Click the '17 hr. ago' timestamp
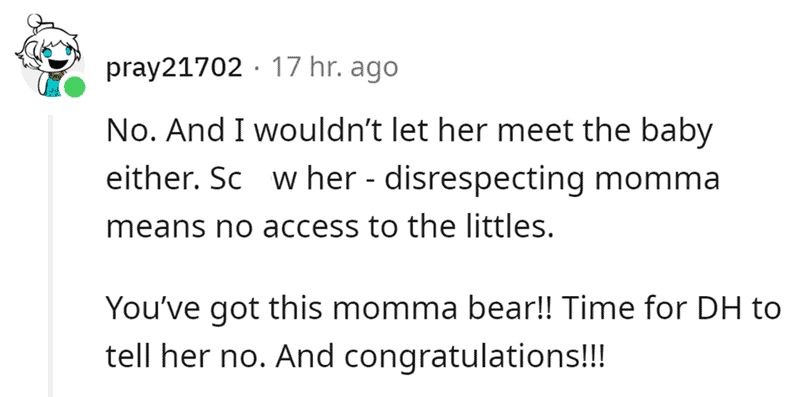 [x=334, y=67]
